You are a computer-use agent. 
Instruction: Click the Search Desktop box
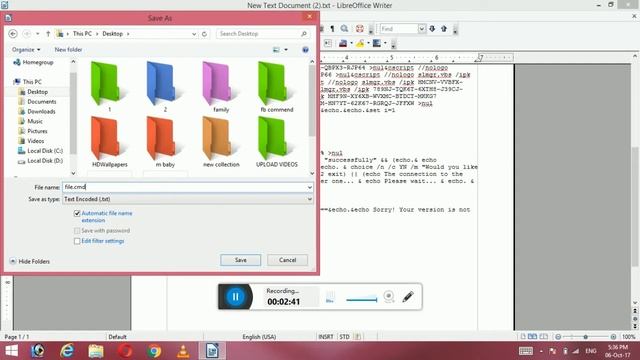click(262, 34)
